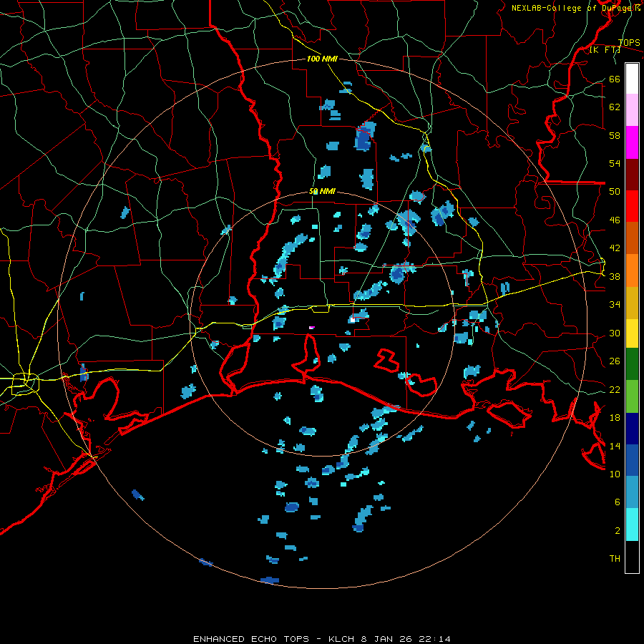Click the "34" legend value
This screenshot has width=644, height=644.
615,305
